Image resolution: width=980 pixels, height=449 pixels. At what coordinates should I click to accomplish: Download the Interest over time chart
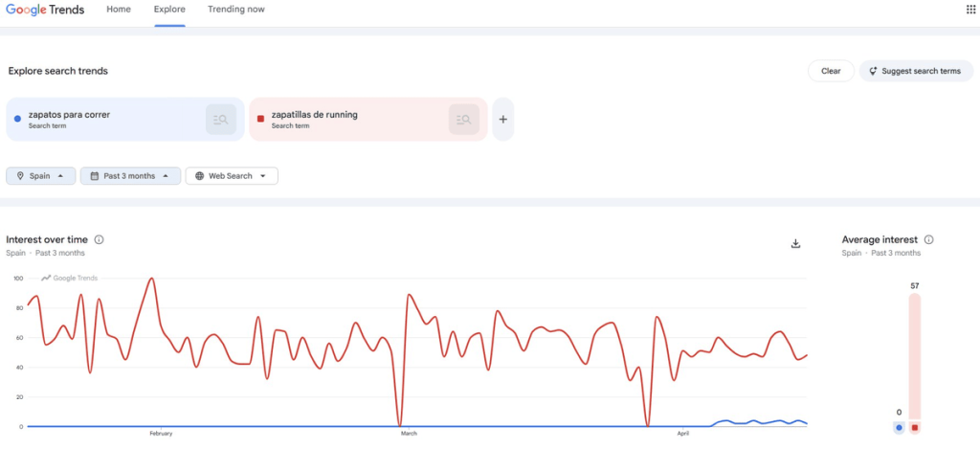click(x=795, y=243)
